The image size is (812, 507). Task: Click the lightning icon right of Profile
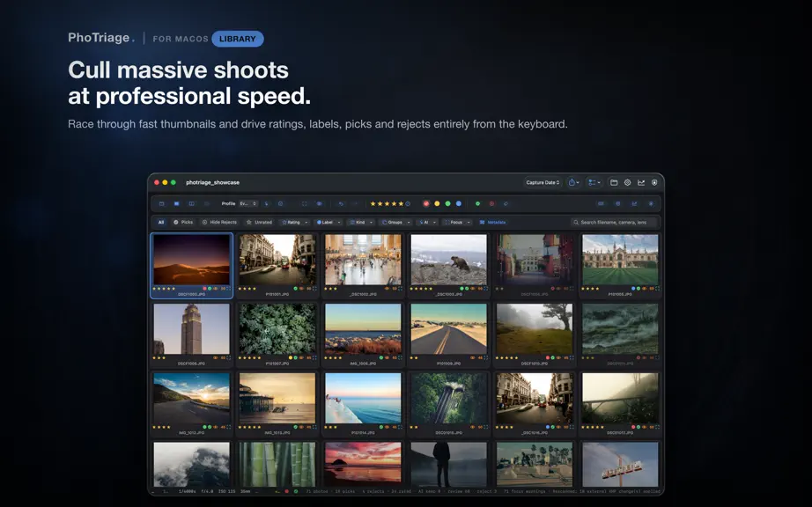pos(266,204)
